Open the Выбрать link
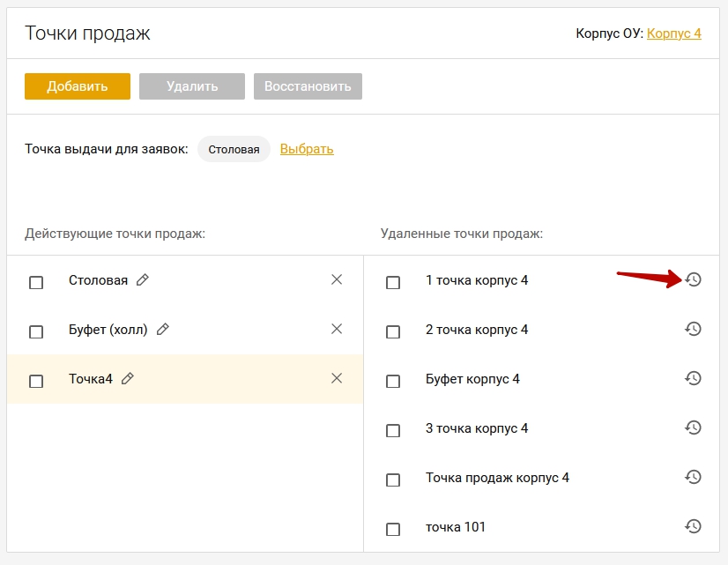This screenshot has height=565, width=728. (307, 149)
